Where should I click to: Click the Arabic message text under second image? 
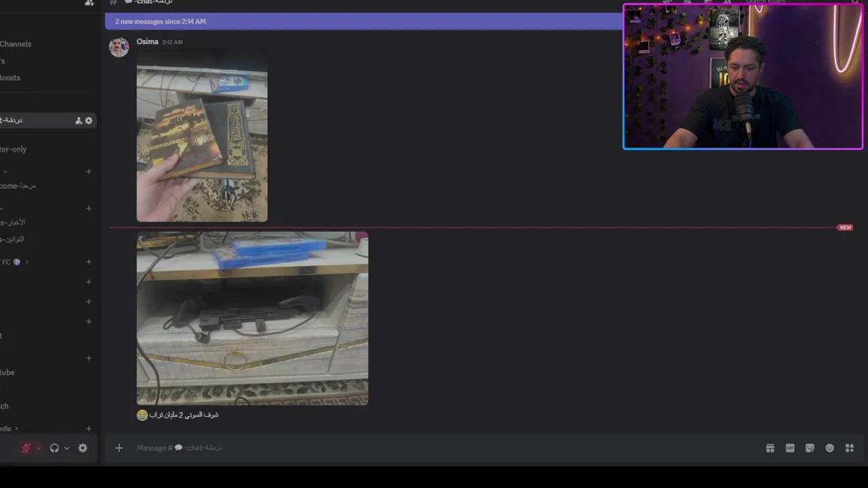(184, 415)
